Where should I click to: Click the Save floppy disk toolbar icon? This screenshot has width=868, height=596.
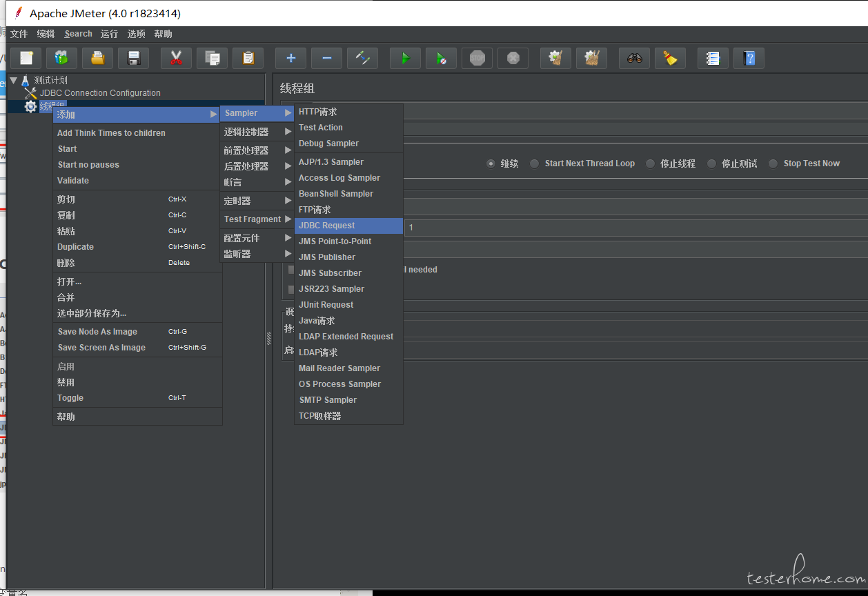click(134, 59)
